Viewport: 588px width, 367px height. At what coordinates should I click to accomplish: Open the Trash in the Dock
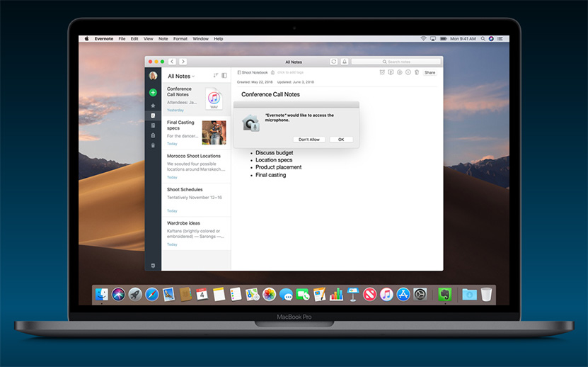486,295
